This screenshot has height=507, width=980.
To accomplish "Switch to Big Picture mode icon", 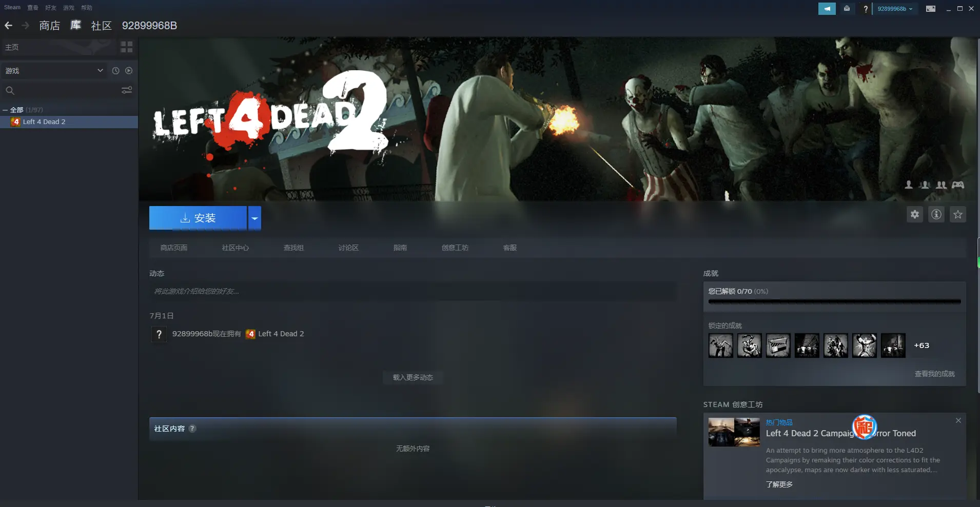I will point(930,9).
